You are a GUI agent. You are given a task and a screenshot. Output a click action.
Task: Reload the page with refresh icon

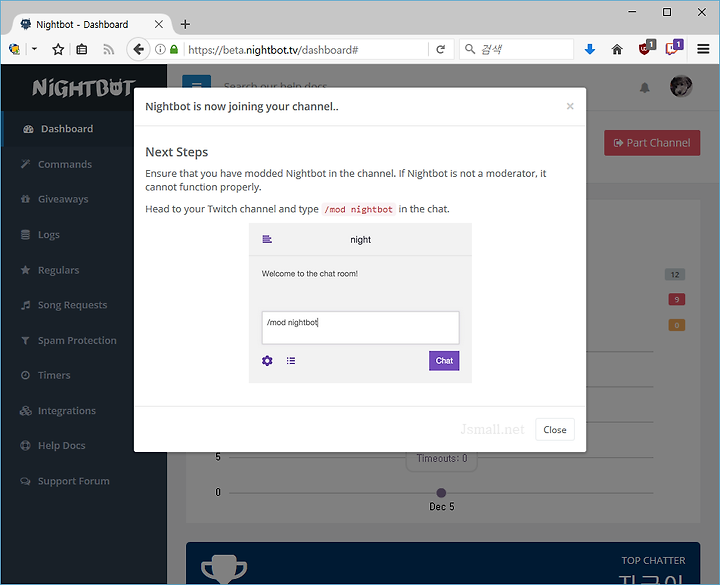[440, 49]
